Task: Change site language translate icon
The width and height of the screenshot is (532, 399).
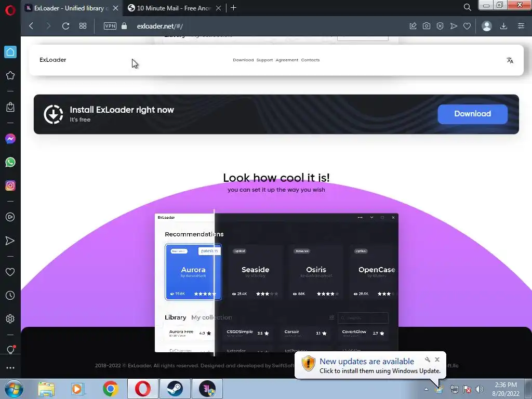Action: (x=510, y=60)
